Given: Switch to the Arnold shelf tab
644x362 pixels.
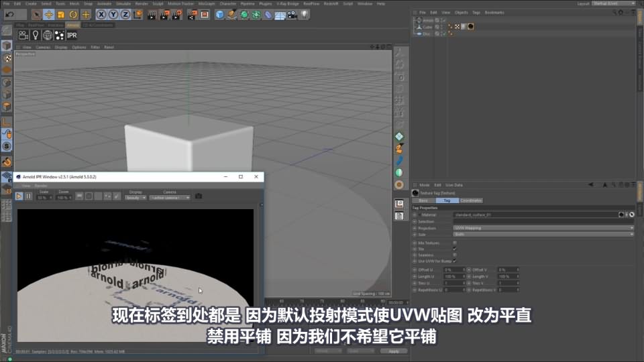Looking at the screenshot, I should click(x=73, y=25).
